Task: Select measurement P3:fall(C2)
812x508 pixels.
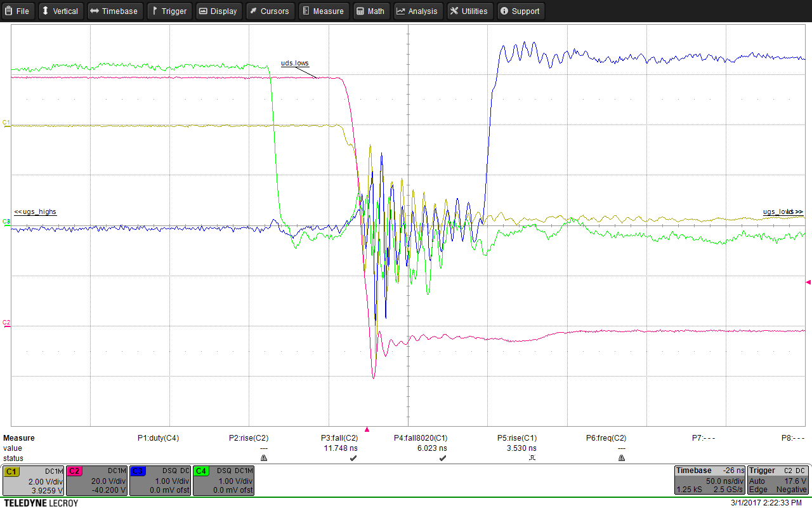Action: (339, 438)
